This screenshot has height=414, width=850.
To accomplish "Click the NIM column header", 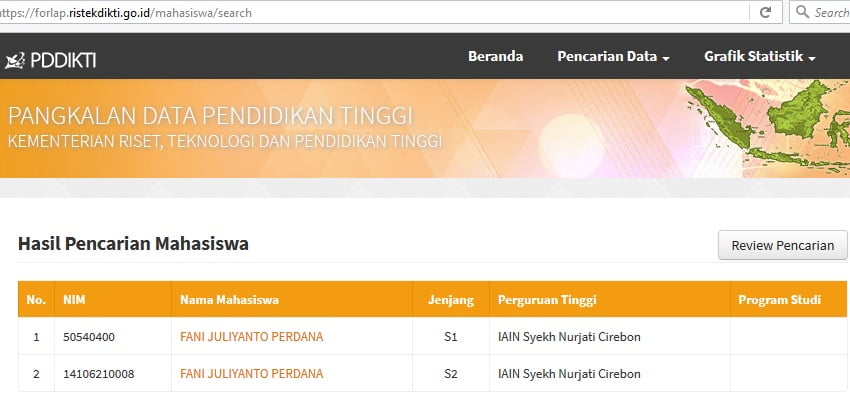I will coord(74,300).
